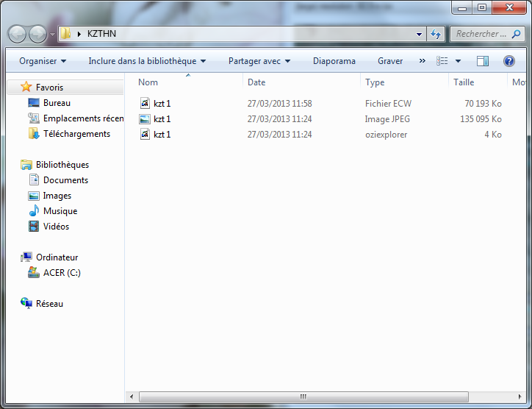Expand Inclure dans la bibliothèque menu
This screenshot has width=532, height=409.
click(x=147, y=61)
